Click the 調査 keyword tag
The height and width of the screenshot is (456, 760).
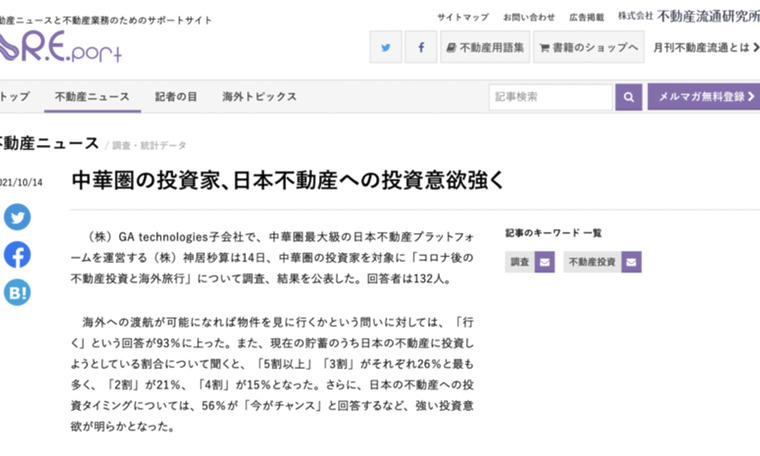520,262
